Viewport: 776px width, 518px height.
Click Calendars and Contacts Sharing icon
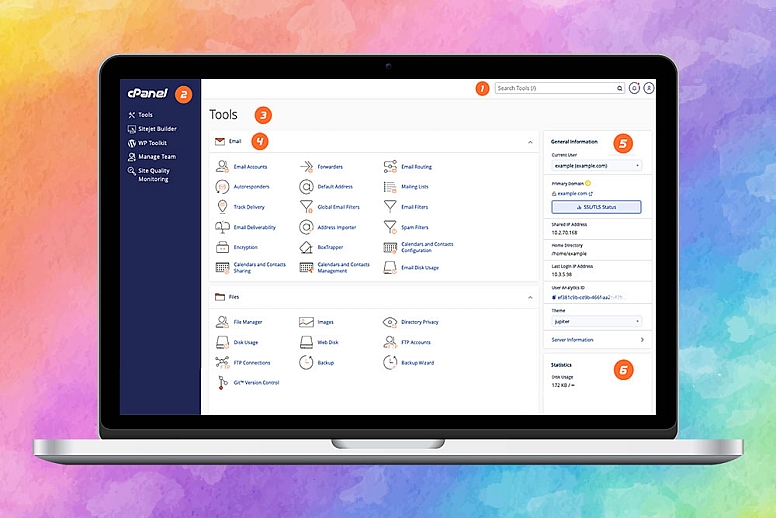tap(222, 268)
